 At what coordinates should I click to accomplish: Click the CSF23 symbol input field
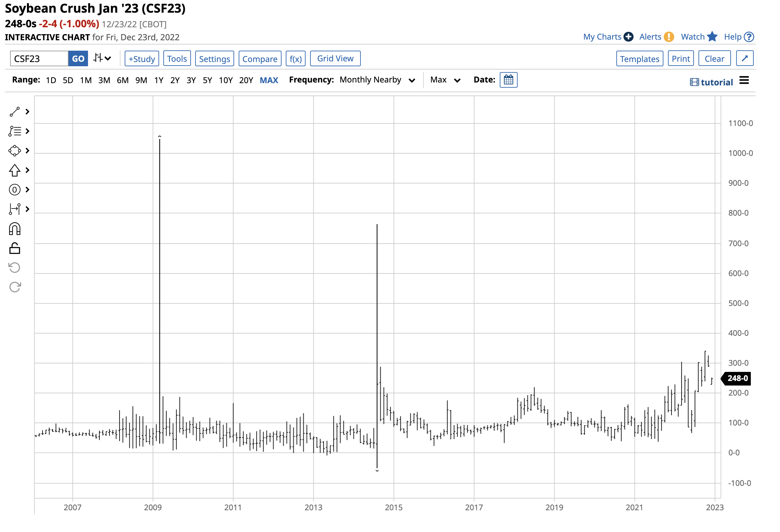[39, 59]
